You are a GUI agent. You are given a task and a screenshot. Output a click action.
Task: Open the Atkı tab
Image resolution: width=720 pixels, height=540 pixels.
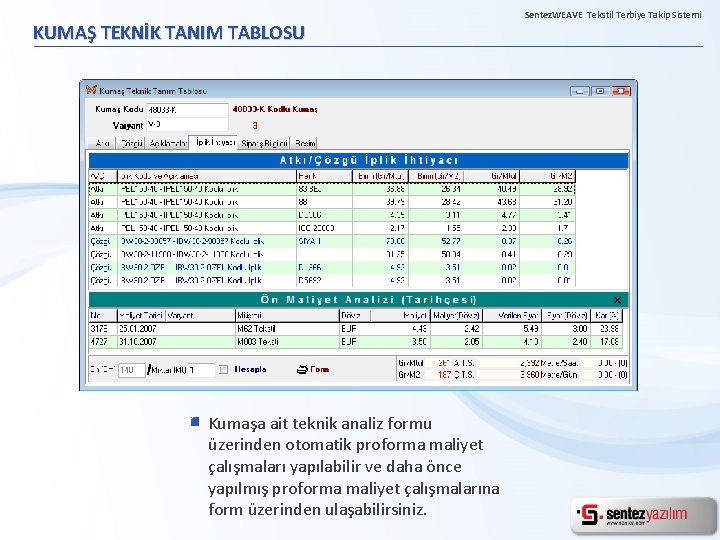pos(102,144)
